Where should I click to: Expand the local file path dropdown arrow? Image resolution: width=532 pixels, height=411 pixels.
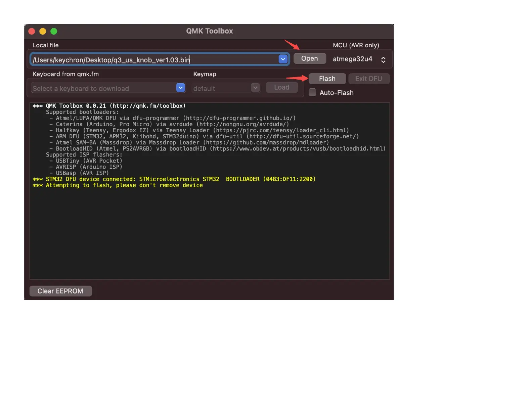pos(283,59)
